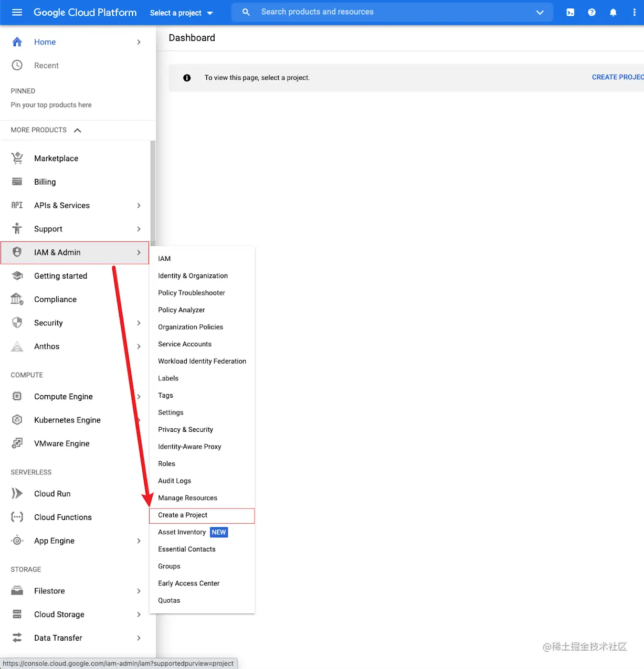Click the Getting started graduation cap icon

(x=17, y=275)
